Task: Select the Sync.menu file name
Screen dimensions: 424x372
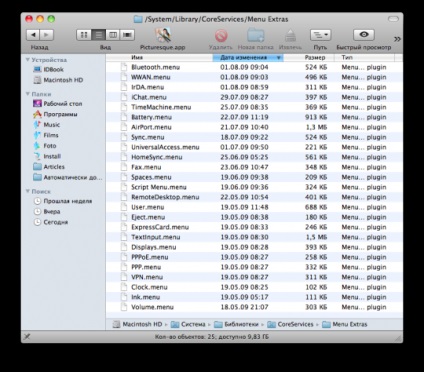Action: [148, 137]
